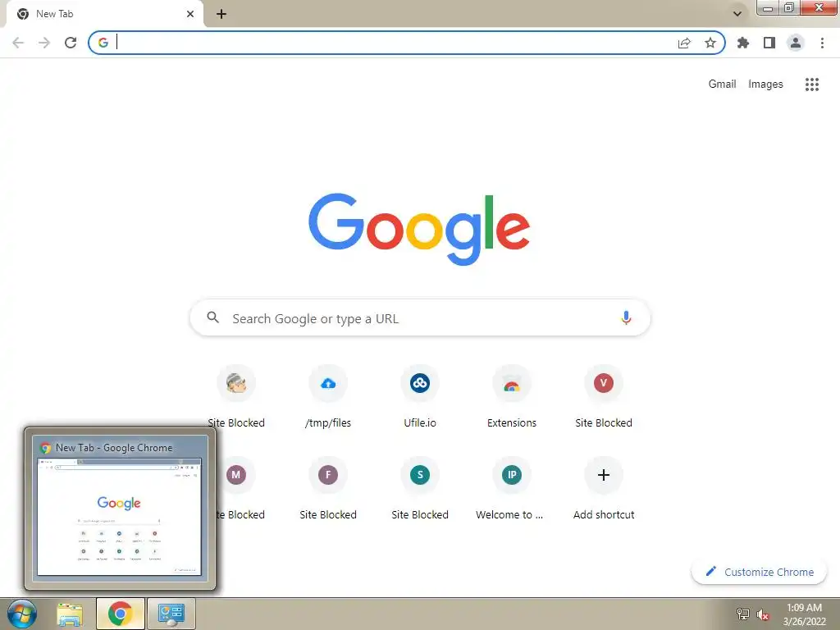
Task: Click the Search Google or type a URL box
Action: (x=420, y=318)
